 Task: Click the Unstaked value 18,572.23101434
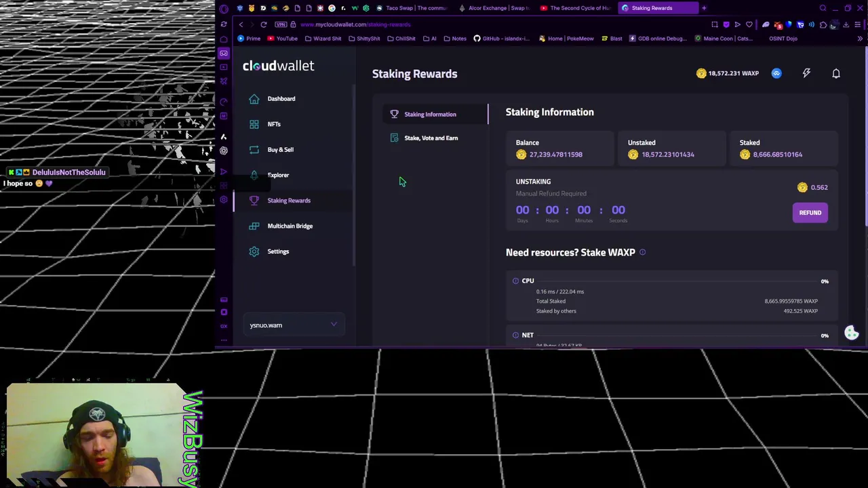coord(668,155)
